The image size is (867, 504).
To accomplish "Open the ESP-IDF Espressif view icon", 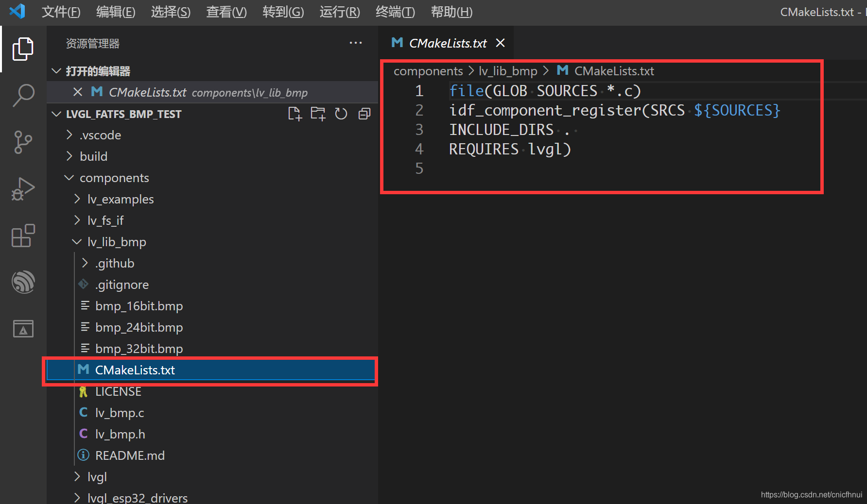I will pyautogui.click(x=23, y=282).
